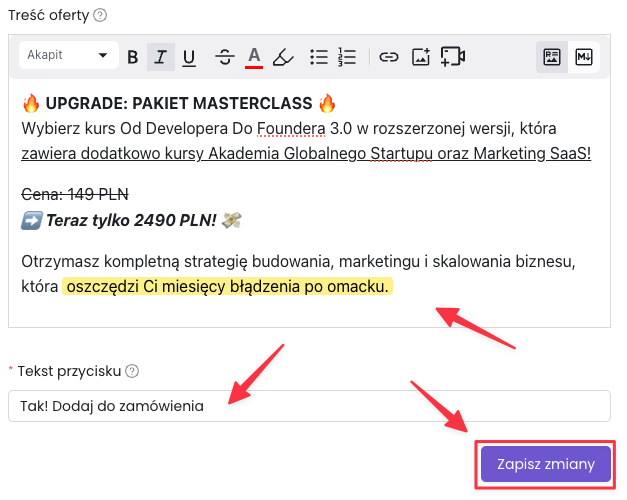Show help tooltip for Treść oferty
This screenshot has height=500, width=627.
pyautogui.click(x=99, y=15)
